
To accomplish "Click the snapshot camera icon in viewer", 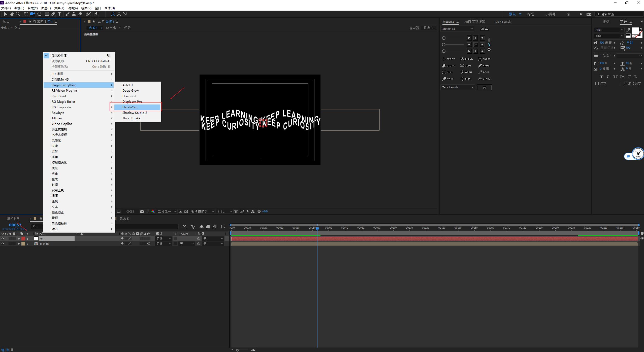I will coord(142,212).
